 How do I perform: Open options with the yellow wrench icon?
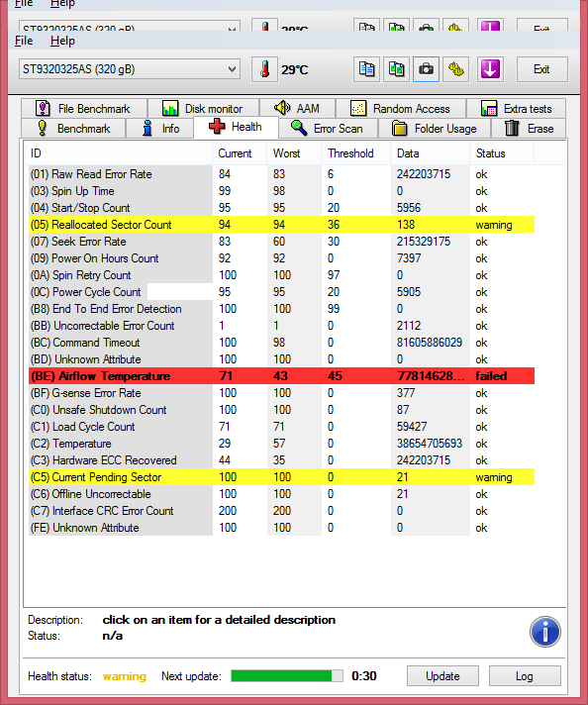pyautogui.click(x=455, y=69)
